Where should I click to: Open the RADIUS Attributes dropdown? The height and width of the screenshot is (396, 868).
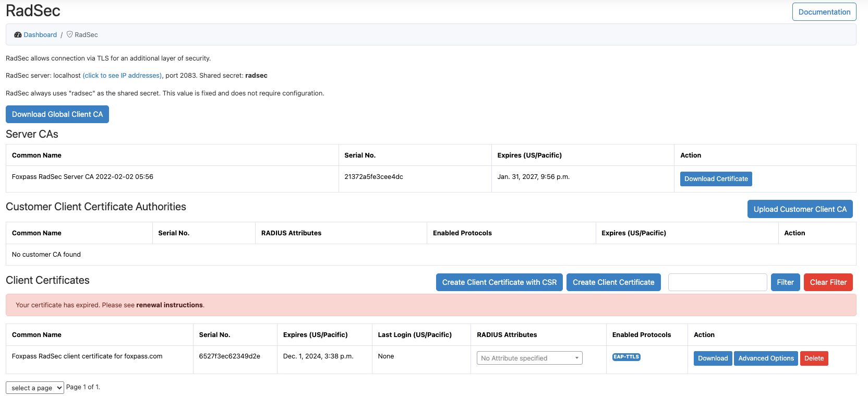pyautogui.click(x=529, y=358)
